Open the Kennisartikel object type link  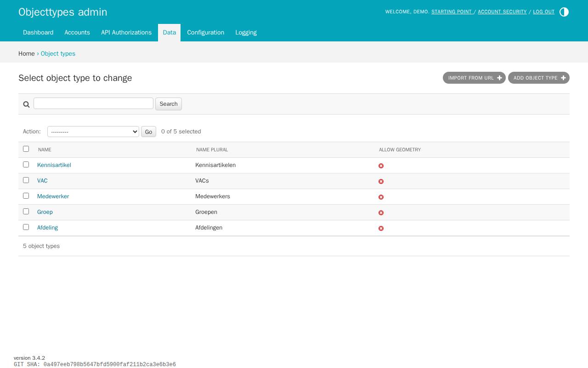click(x=54, y=165)
